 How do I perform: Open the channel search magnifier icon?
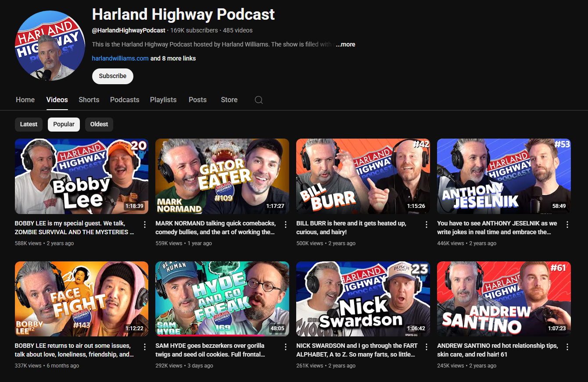(x=259, y=100)
